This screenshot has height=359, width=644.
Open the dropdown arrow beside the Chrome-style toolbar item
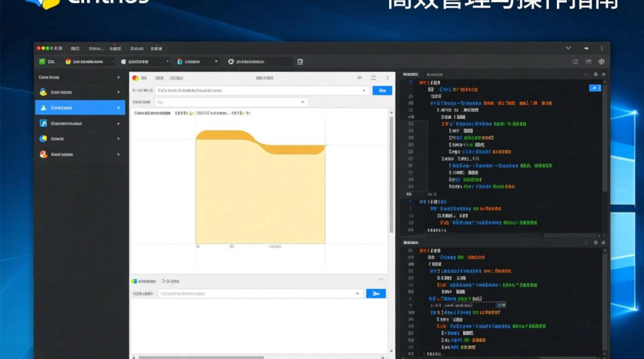(x=112, y=61)
